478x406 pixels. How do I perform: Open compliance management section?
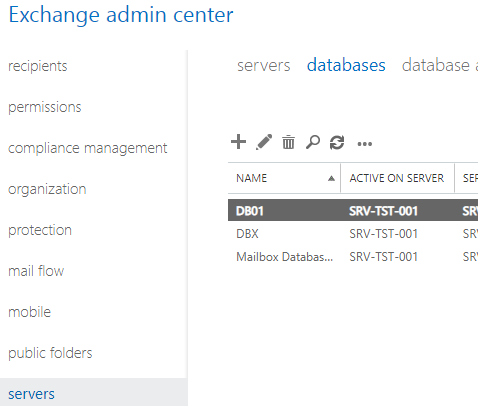(x=88, y=148)
